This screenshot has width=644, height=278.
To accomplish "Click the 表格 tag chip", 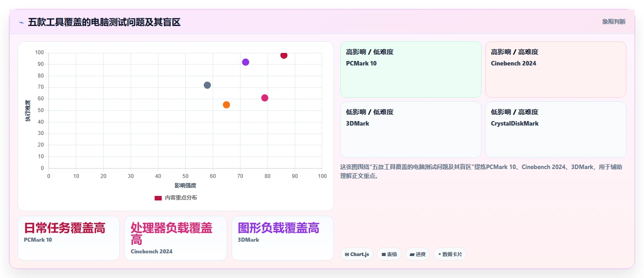I will point(389,254).
